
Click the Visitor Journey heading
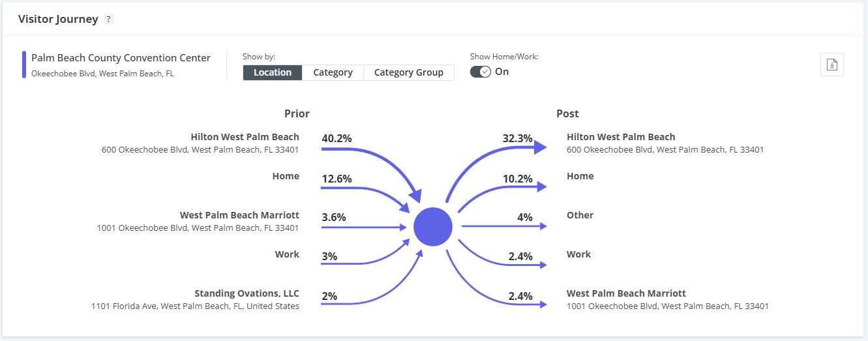pos(58,19)
